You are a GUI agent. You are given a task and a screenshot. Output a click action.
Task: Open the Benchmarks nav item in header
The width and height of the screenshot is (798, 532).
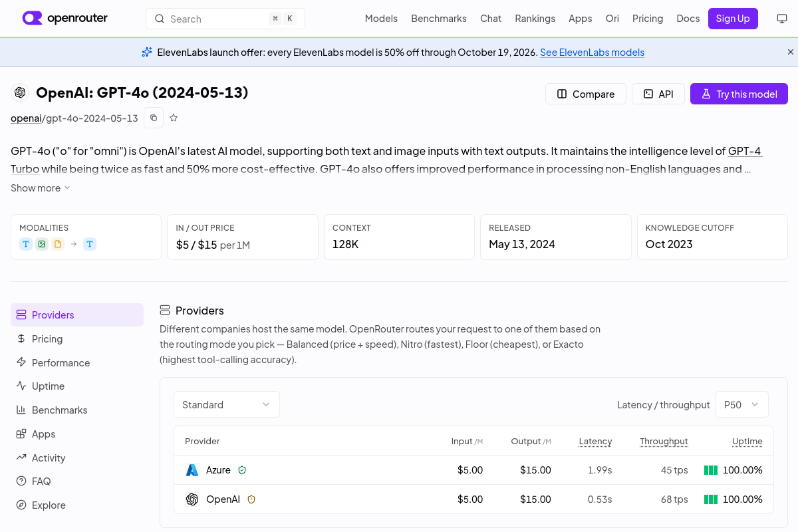pos(439,19)
